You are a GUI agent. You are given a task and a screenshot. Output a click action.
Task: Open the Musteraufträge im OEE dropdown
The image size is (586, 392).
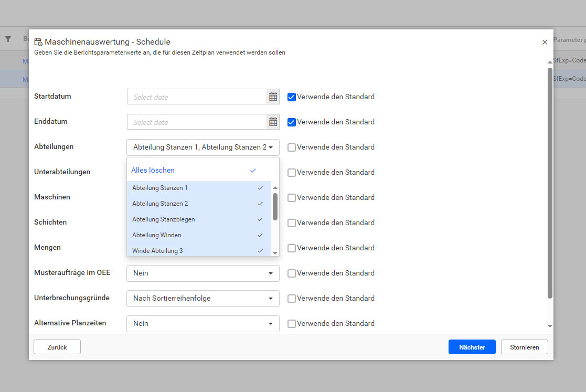[203, 273]
